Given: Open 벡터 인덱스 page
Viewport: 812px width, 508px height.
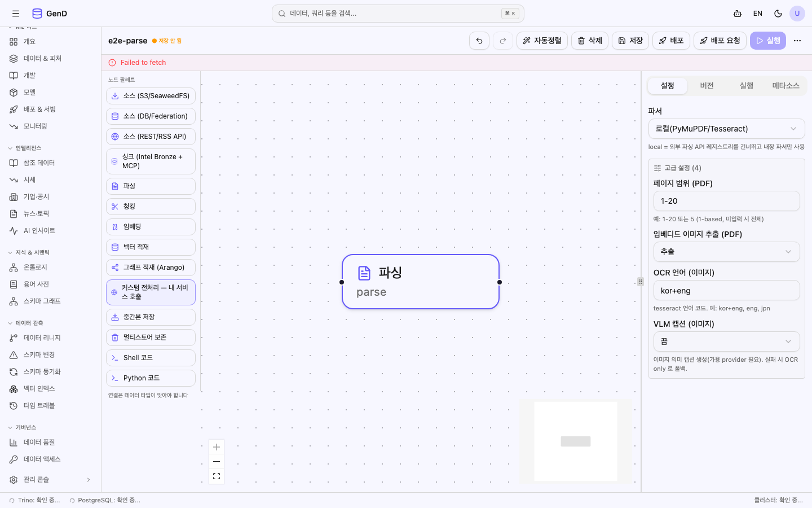Looking at the screenshot, I should 51,389.
